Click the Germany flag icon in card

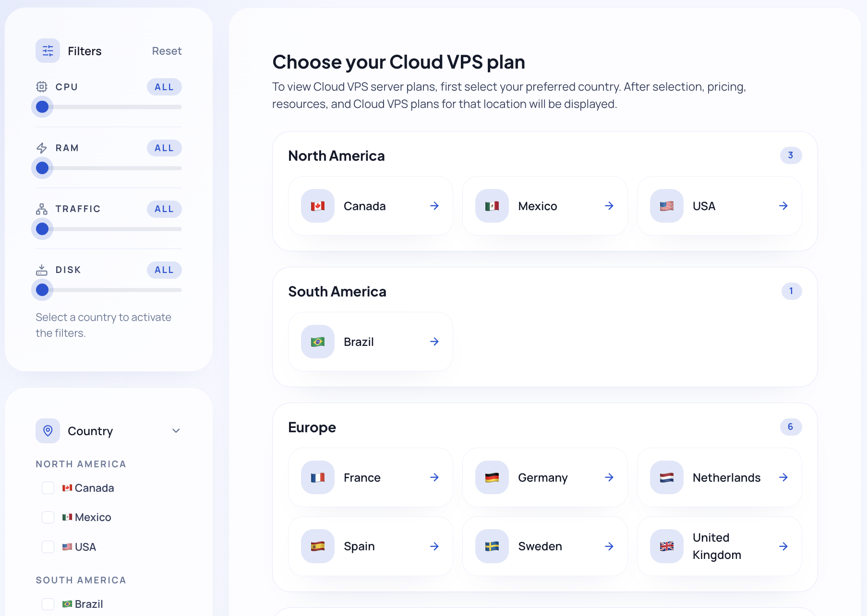492,477
